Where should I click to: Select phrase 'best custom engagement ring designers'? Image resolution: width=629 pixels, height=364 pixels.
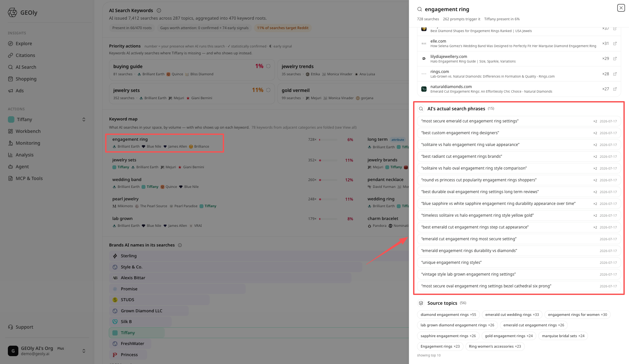coord(519,133)
